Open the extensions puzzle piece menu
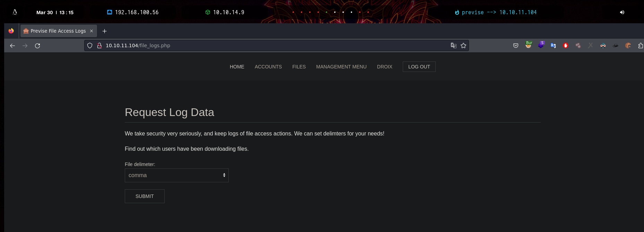Viewport: 644px width, 232px height. click(x=640, y=45)
